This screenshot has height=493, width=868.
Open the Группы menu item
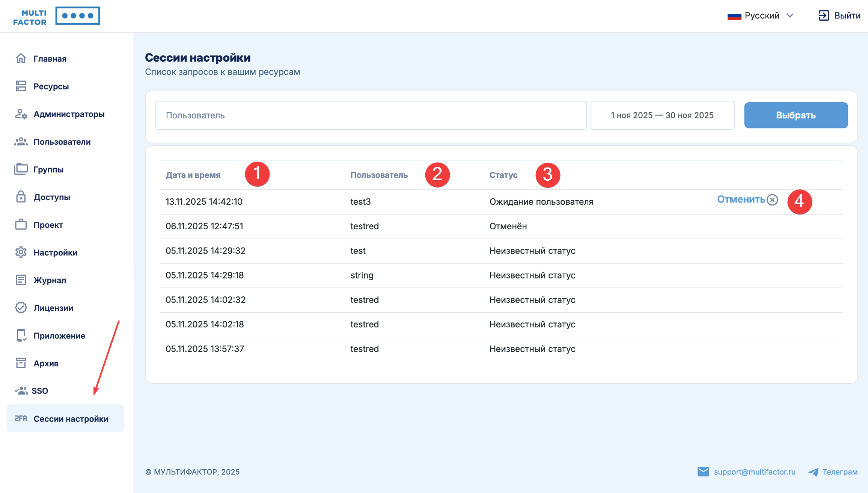coord(48,169)
